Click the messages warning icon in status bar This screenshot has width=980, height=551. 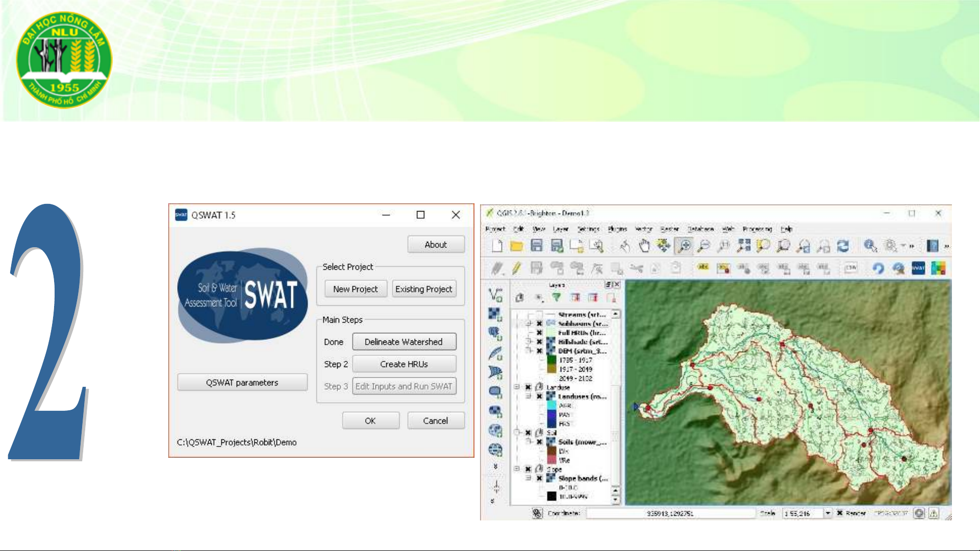pos(934,513)
